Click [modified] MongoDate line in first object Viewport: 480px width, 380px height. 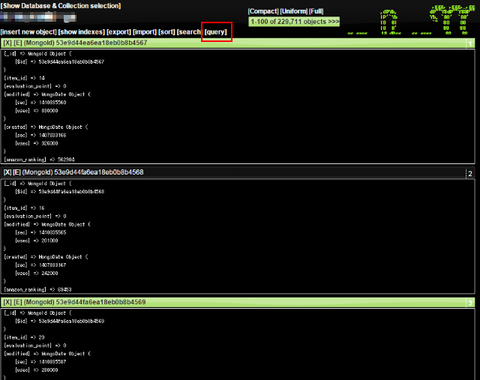point(47,94)
